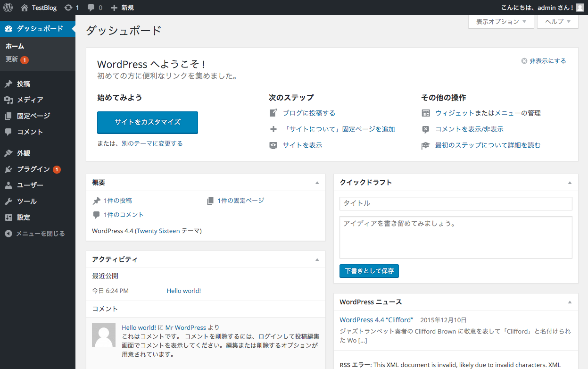
Task: Click the 投稿 pushpin icon in sidebar
Action: 8,84
